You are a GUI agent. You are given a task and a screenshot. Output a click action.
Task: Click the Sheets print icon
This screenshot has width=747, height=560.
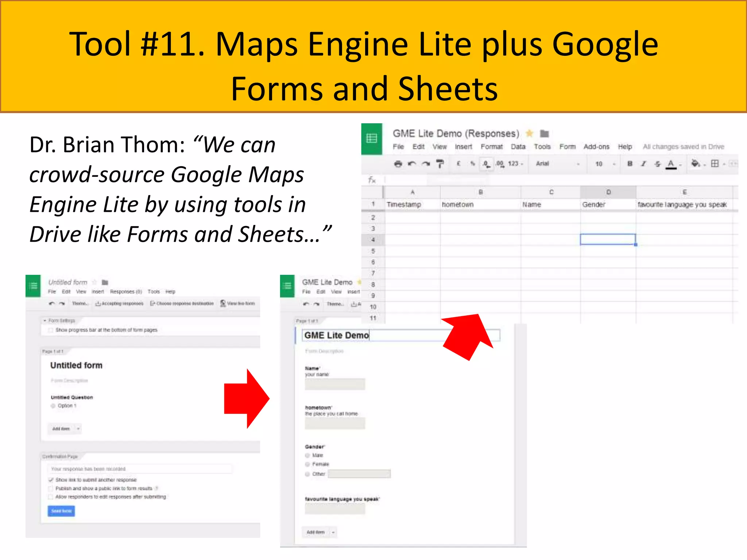(x=398, y=164)
